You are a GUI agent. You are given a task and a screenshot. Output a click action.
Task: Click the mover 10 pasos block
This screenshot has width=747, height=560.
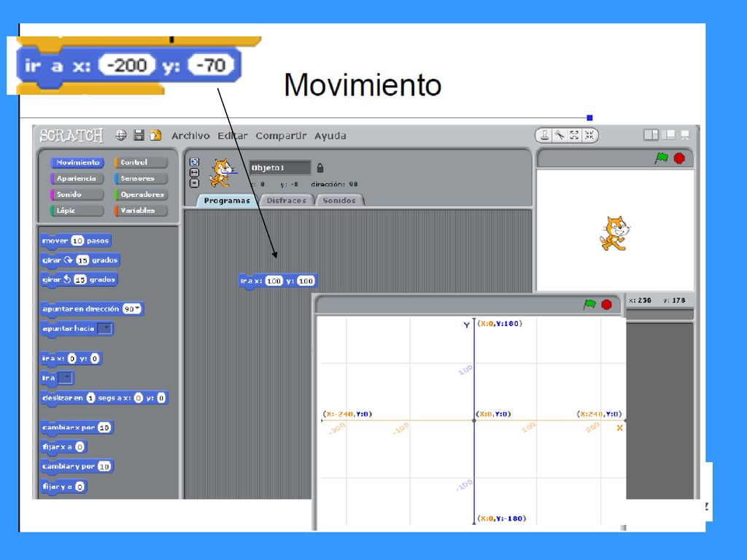[x=76, y=241]
